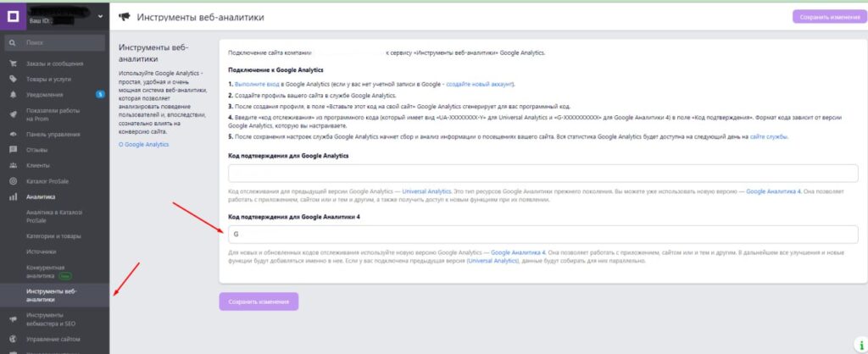Click the tag icon for Товары и услуги

[13, 79]
